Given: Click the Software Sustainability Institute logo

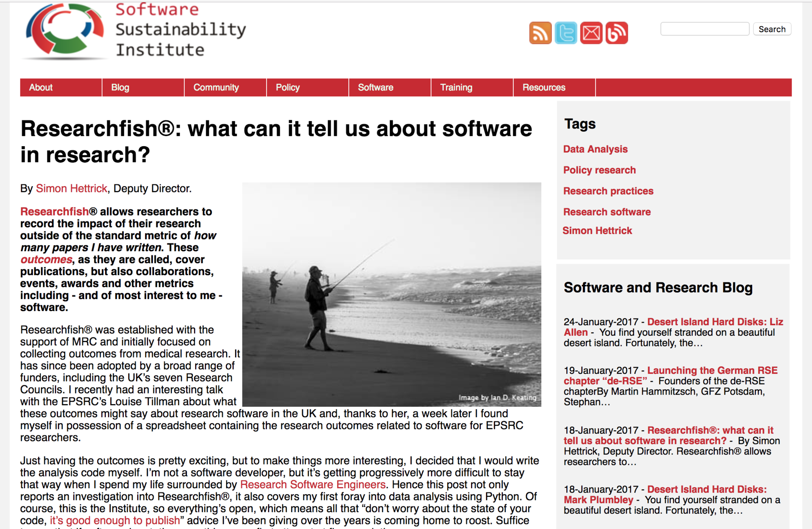Looking at the screenshot, I should pos(133,31).
